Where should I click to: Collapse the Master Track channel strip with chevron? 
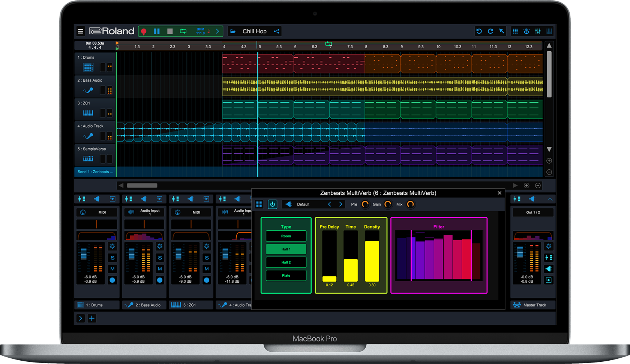tap(549, 199)
